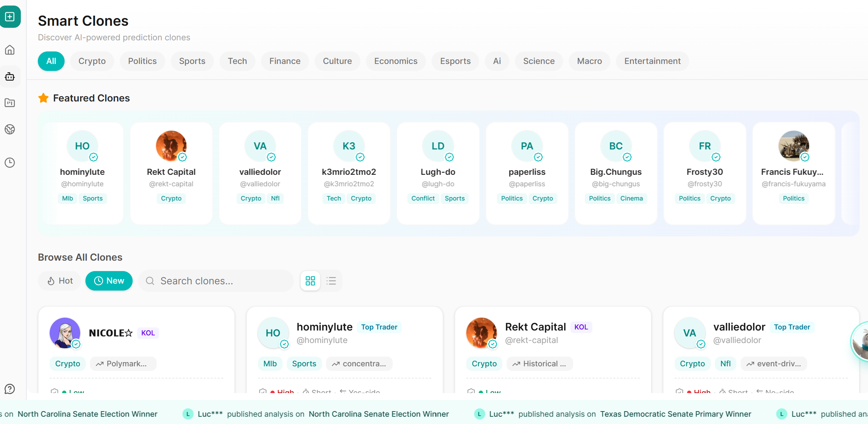Open Francis Fukuyama featured clone card
Screen dimensions: 868x424
coord(793,172)
